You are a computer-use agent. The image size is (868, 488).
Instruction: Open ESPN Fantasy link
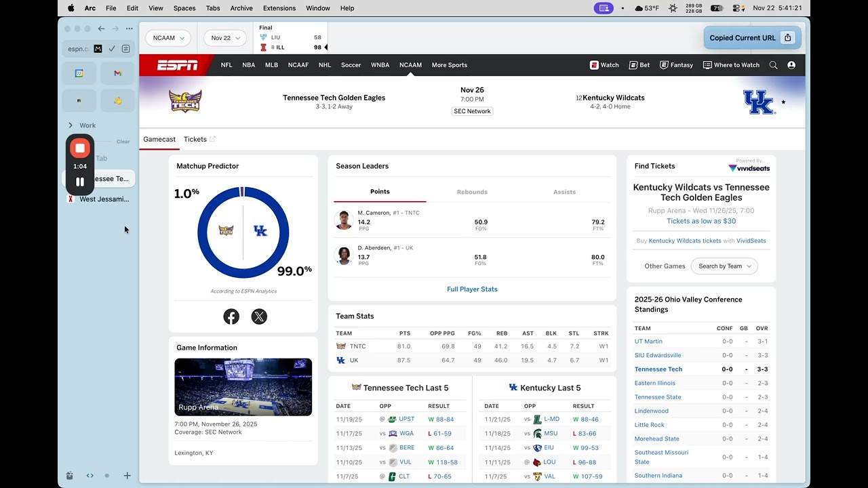pos(677,65)
